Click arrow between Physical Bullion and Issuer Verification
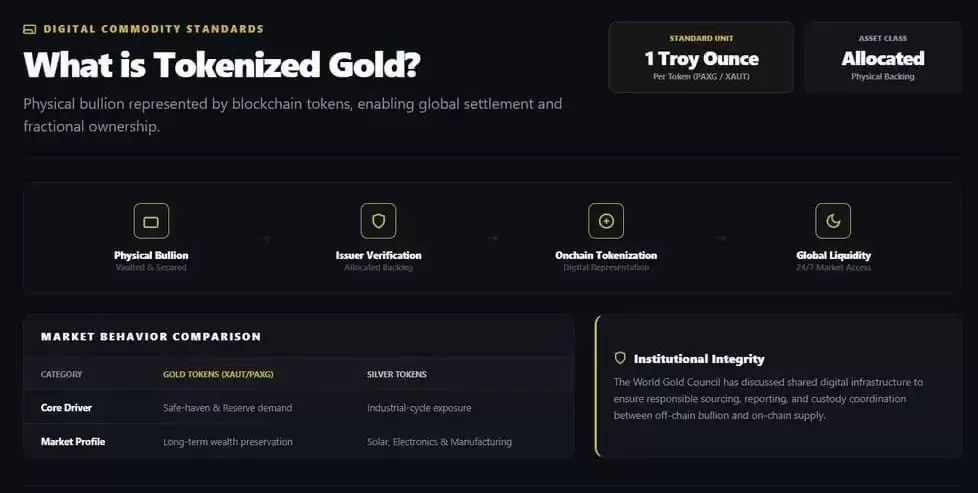978x493 pixels. [266, 238]
